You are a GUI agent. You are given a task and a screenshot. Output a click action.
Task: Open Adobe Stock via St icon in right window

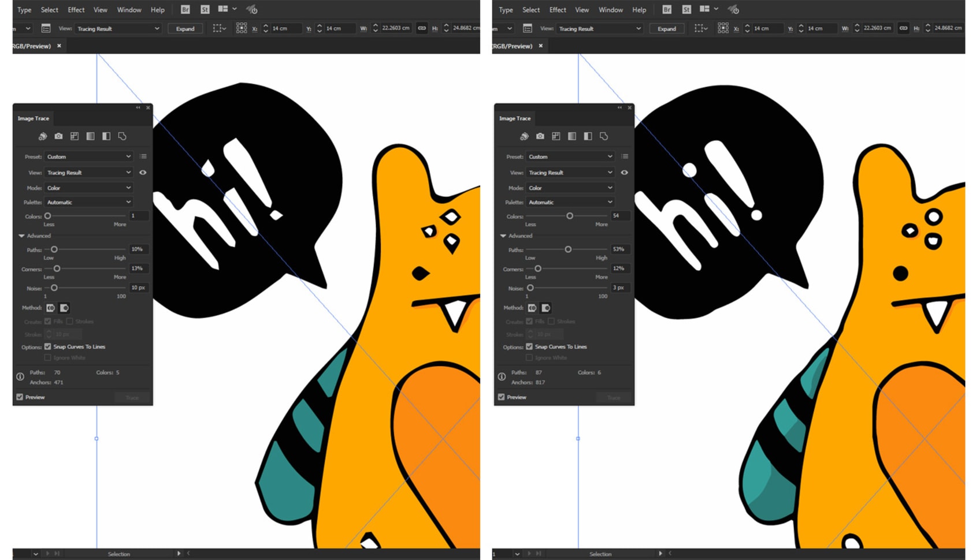(x=686, y=9)
